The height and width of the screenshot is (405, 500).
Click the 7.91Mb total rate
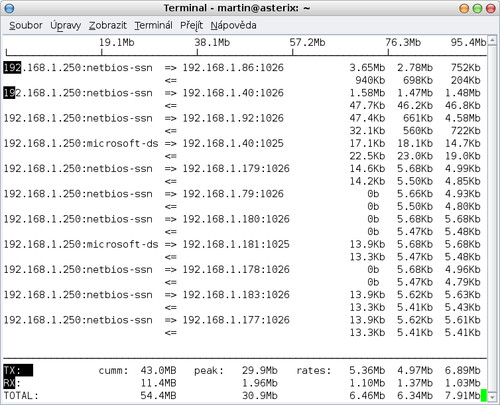pyautogui.click(x=463, y=396)
